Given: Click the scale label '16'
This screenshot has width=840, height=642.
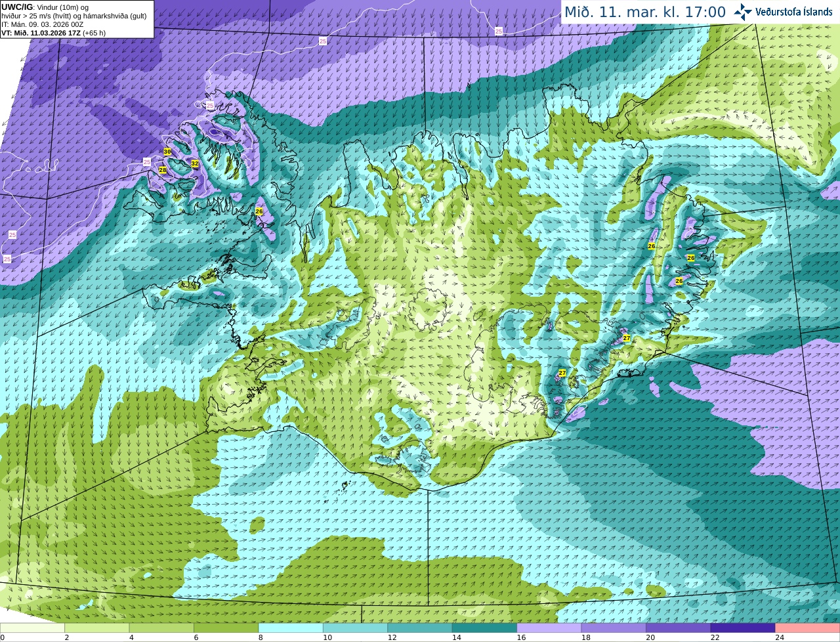Looking at the screenshot, I should (521, 637).
